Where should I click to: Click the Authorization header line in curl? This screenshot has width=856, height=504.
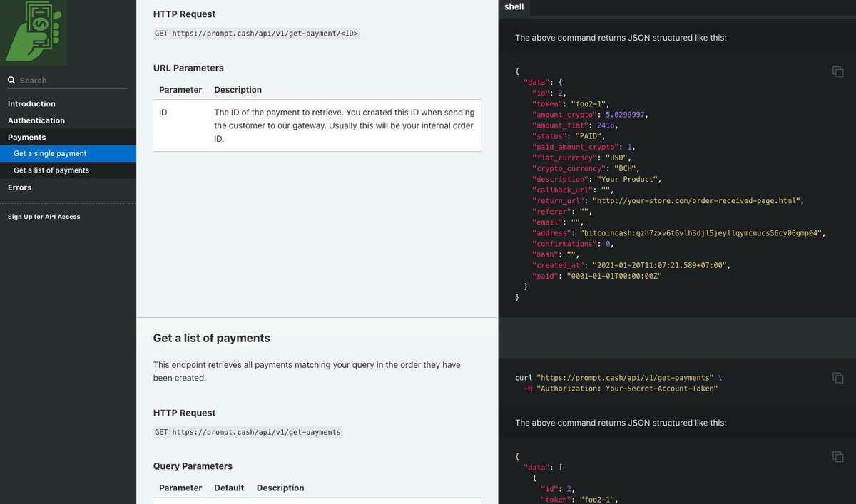(x=620, y=389)
